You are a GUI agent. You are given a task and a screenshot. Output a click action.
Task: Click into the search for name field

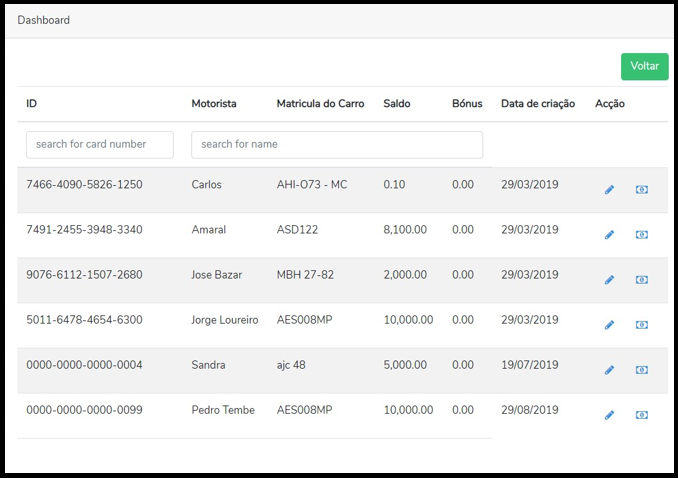coord(336,144)
